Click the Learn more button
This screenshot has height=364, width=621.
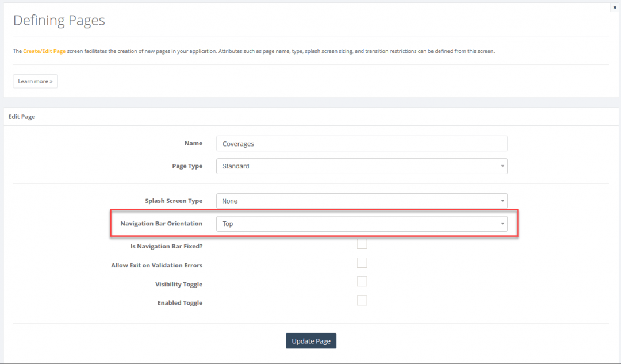(x=35, y=81)
